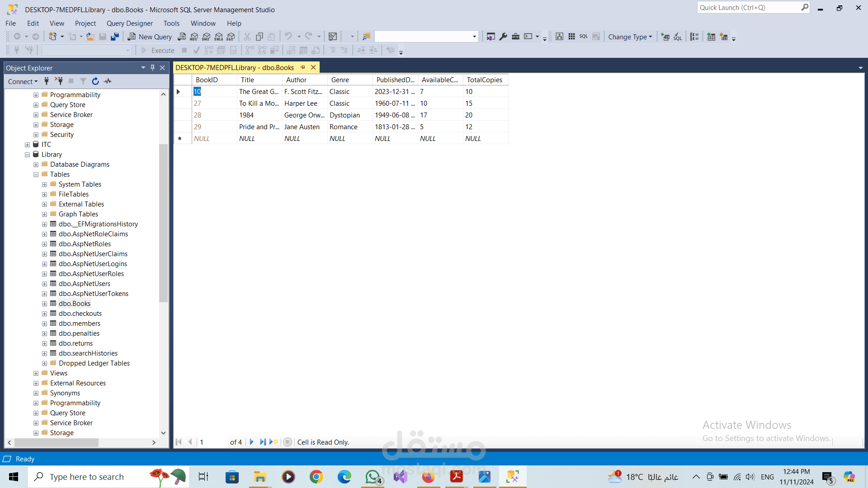The height and width of the screenshot is (488, 868).
Task: Click the 'Romance' genre cell
Action: click(x=350, y=127)
